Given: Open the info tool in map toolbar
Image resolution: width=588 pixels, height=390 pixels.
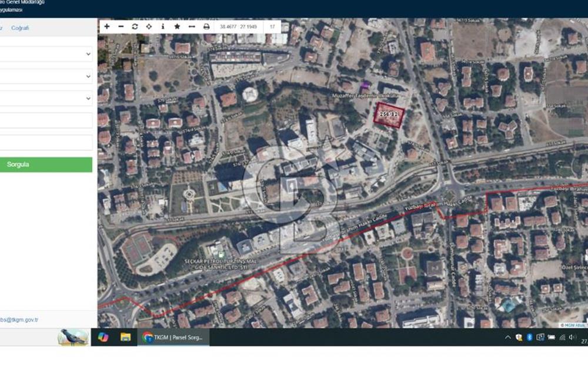Looking at the screenshot, I should click(x=163, y=26).
